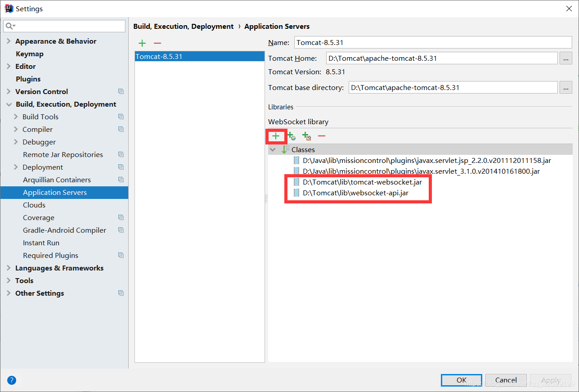
Task: Expand Deployment node
Action: pos(16,167)
